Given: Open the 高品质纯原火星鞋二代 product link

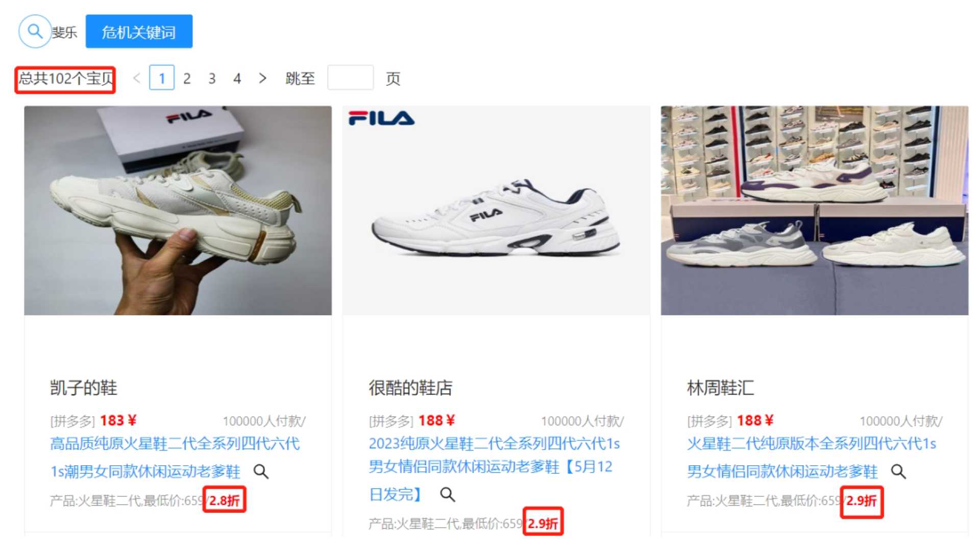Looking at the screenshot, I should pos(175,457).
